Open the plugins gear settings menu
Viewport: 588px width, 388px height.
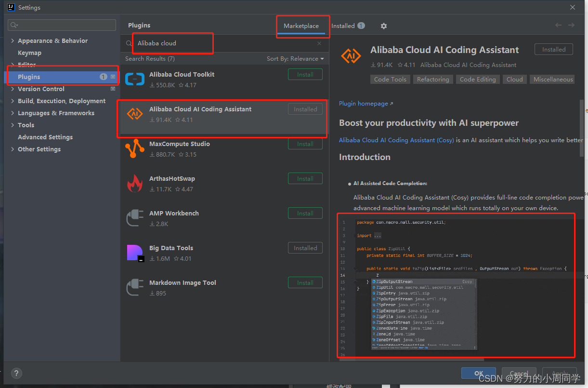tap(384, 26)
